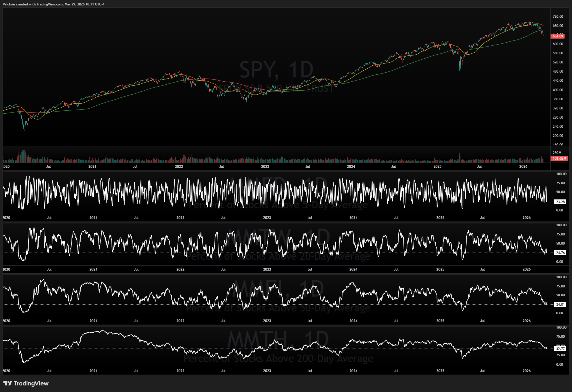The width and height of the screenshot is (572, 392).
Task: Click the TradingView logo at bottom left
Action: click(26, 383)
